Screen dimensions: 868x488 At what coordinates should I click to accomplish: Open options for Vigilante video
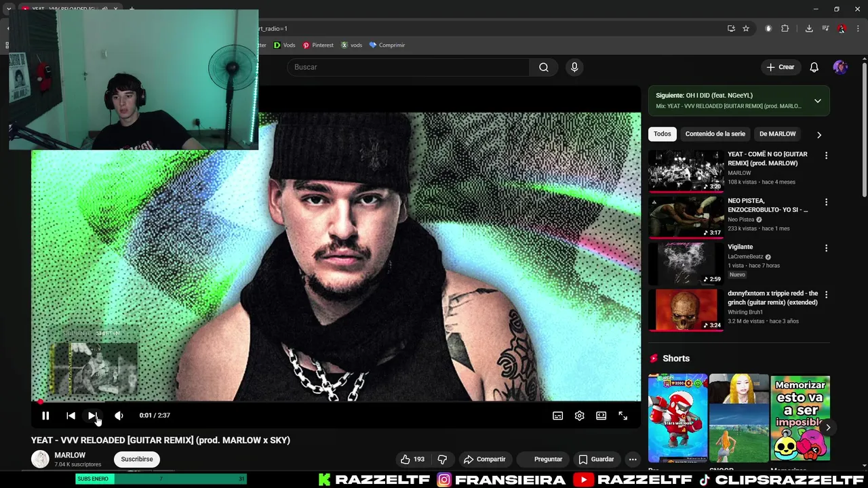826,248
